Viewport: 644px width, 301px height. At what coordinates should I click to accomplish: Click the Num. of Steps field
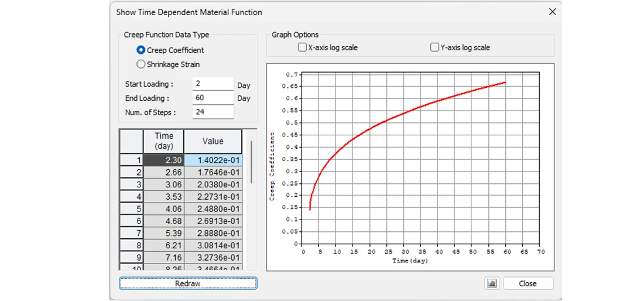tap(213, 111)
